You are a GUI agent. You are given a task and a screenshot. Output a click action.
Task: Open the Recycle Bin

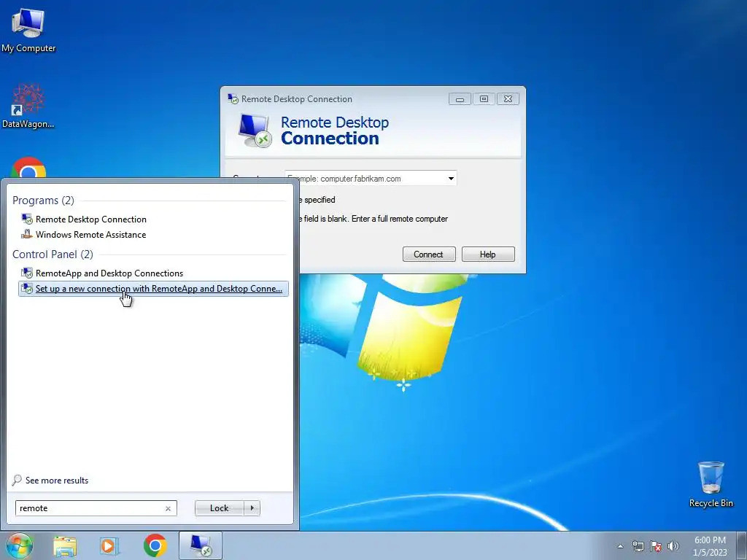pos(711,484)
